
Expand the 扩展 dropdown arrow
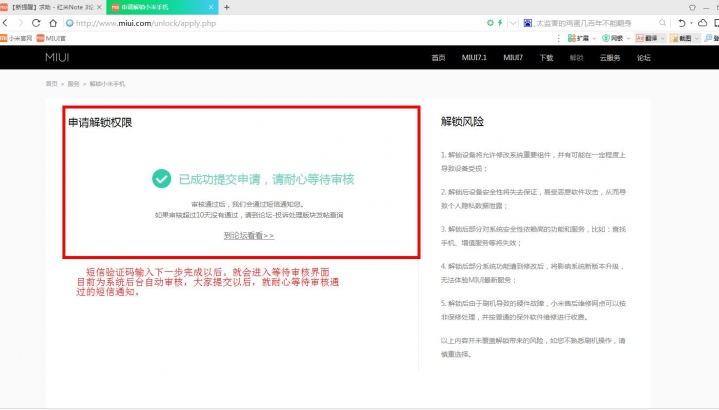click(594, 39)
